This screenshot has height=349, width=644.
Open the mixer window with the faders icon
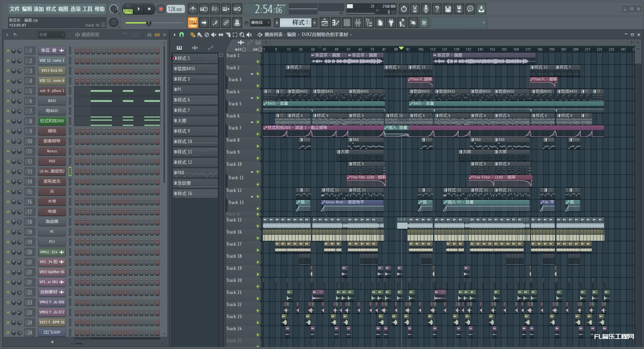point(358,23)
